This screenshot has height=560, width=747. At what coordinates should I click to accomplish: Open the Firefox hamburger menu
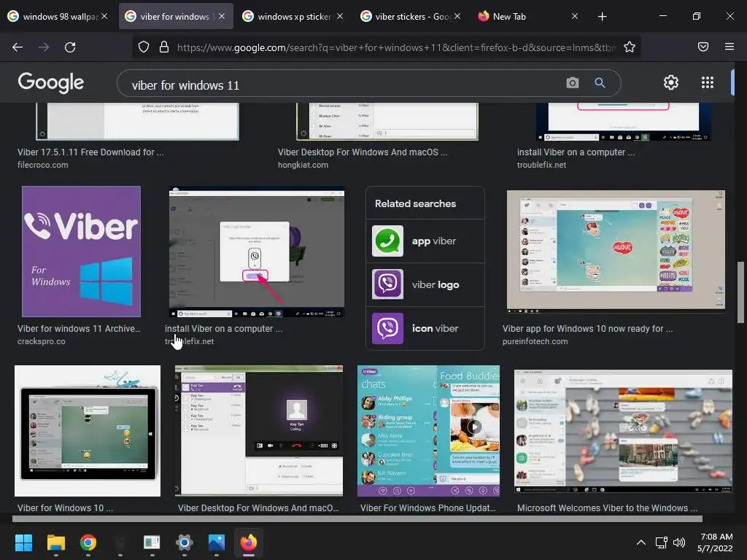tap(729, 47)
